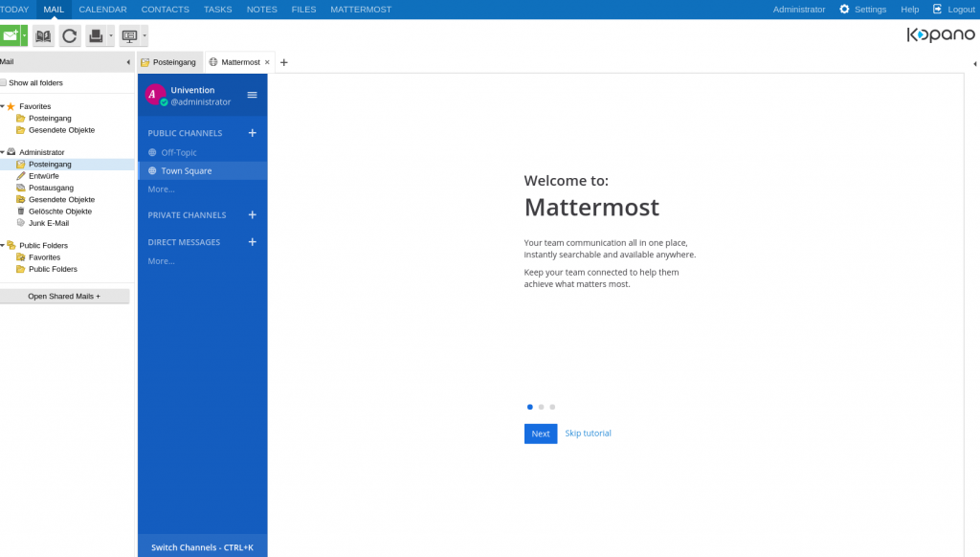Click the Administrator user name in header
Screen dimensions: 980x557
799,10
